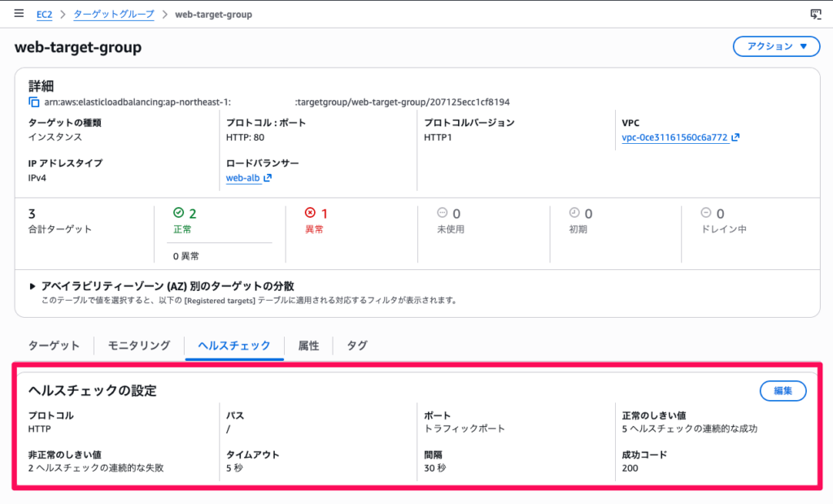This screenshot has height=504, width=833.
Task: Navigate to EC2 in the breadcrumb
Action: [x=44, y=15]
